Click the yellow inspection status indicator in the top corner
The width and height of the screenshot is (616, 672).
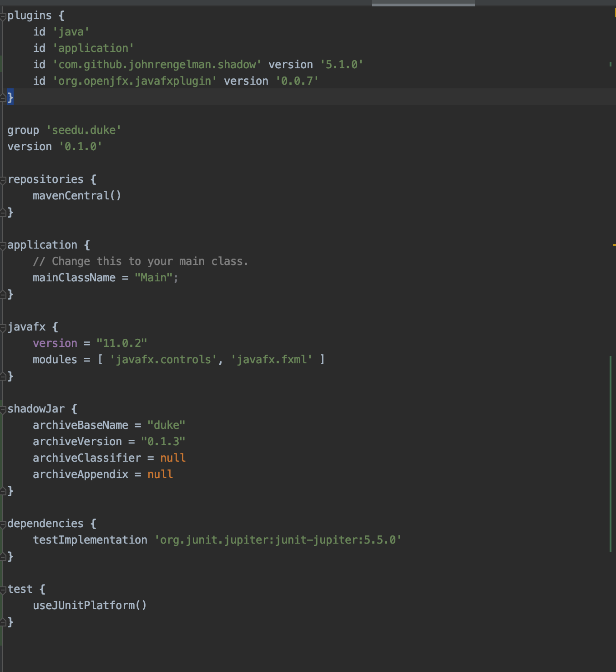tap(615, 13)
